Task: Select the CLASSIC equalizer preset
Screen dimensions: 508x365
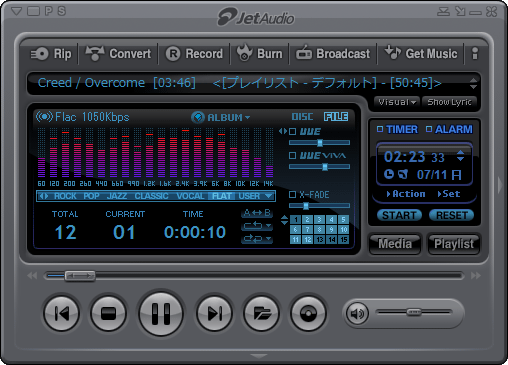Action: 151,196
